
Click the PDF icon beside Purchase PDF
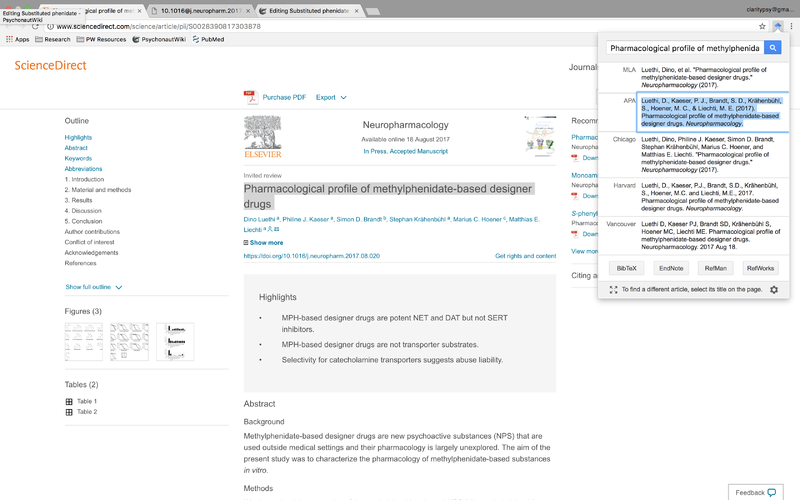point(250,97)
